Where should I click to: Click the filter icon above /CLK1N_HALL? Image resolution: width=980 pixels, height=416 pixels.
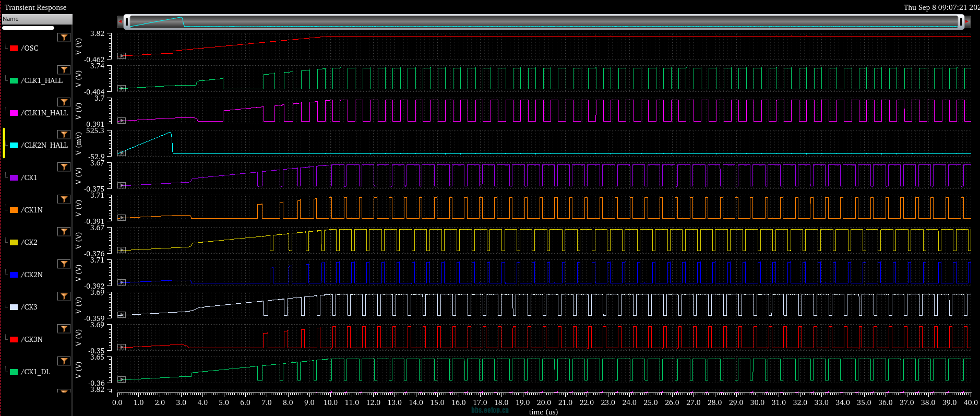(64, 102)
